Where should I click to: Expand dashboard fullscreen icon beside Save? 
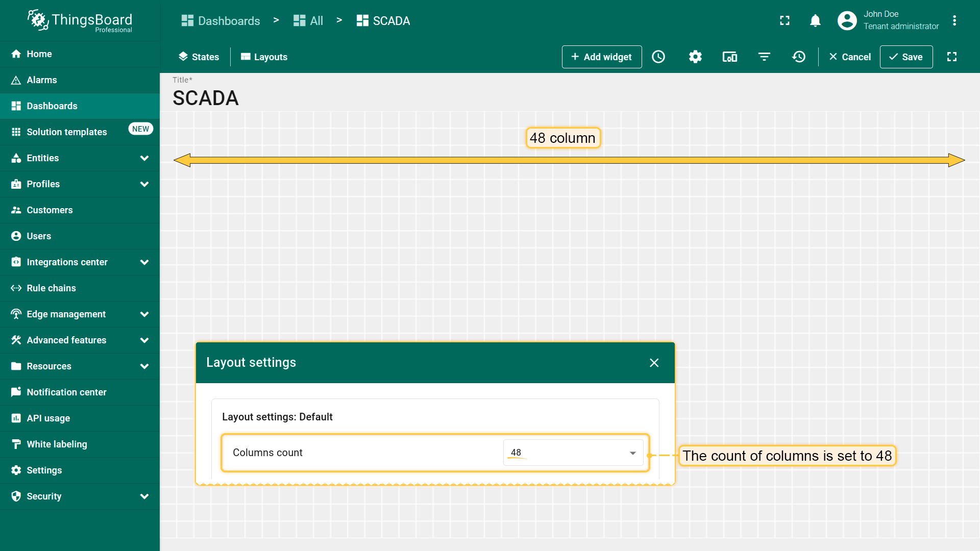click(952, 57)
